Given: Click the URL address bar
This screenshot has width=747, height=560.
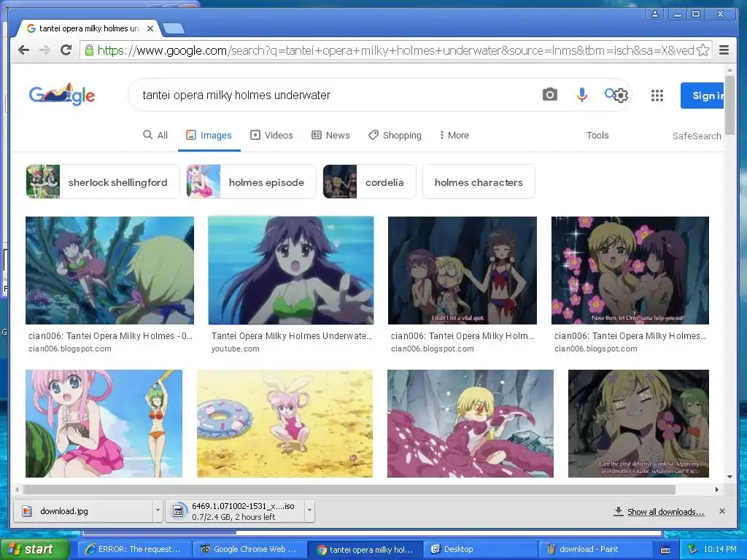Looking at the screenshot, I should [x=395, y=50].
